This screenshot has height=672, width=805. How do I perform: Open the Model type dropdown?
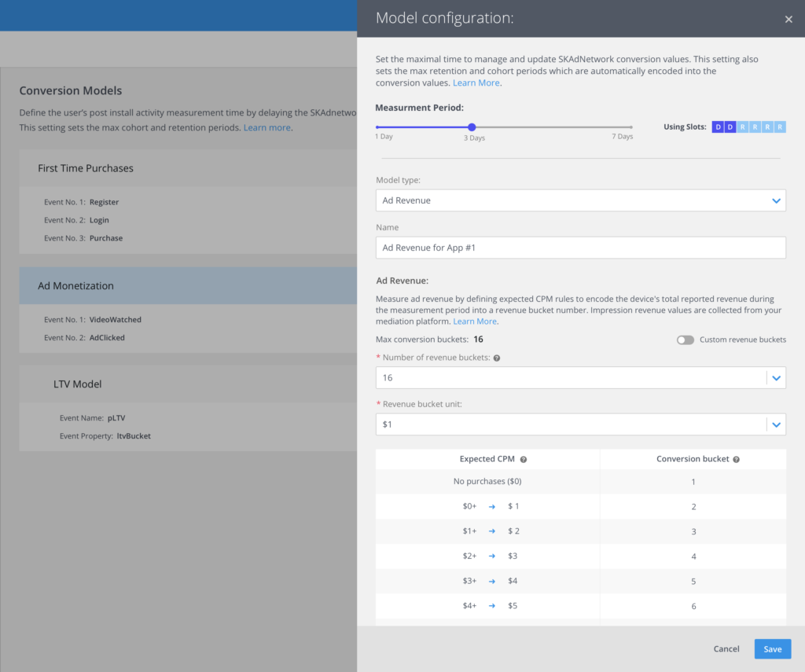point(580,200)
